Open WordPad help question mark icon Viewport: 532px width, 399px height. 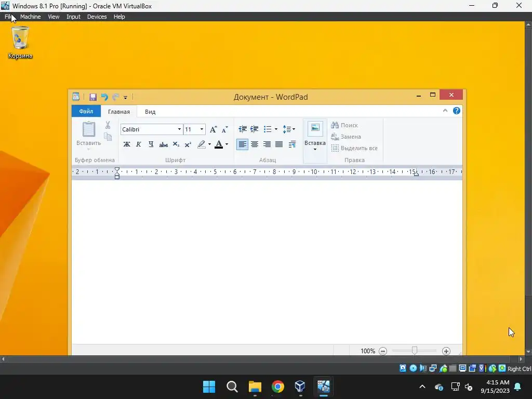(457, 111)
